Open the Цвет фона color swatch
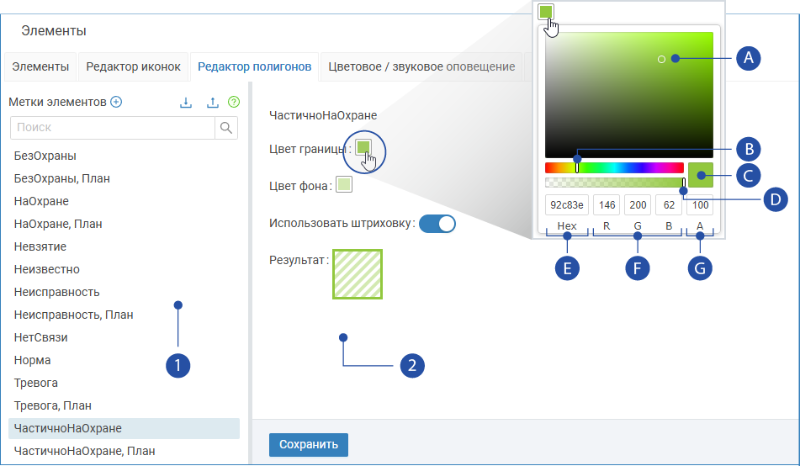 click(x=344, y=184)
